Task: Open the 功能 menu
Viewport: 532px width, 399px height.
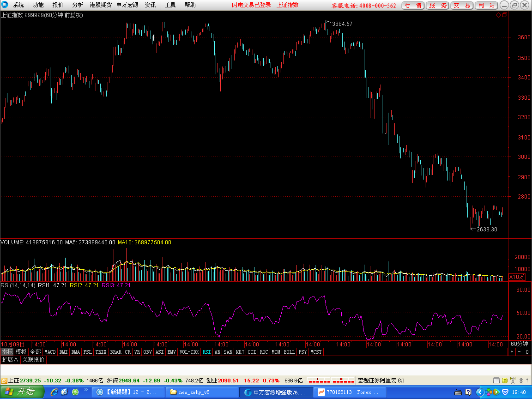Action: [38, 5]
